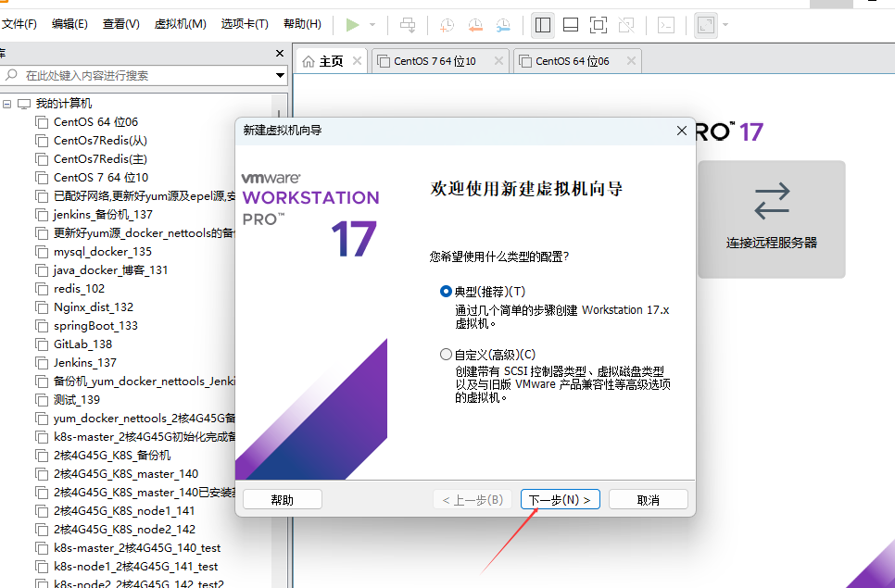Viewport: 895px width, 588px height.
Task: Click the green power on button
Action: [352, 25]
